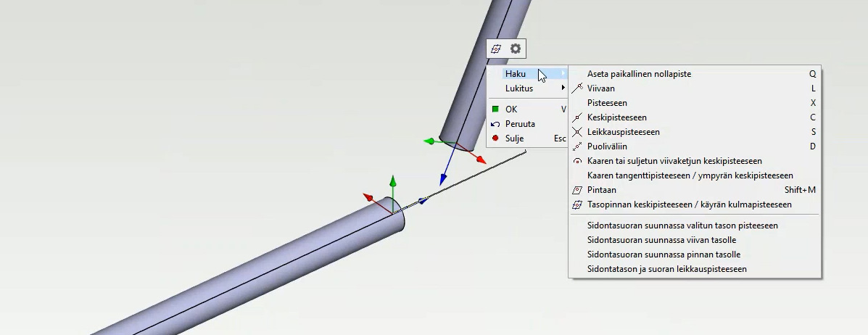The image size is (868, 335).
Task: Select Pisteeseen from the snap menu
Action: (x=607, y=103)
